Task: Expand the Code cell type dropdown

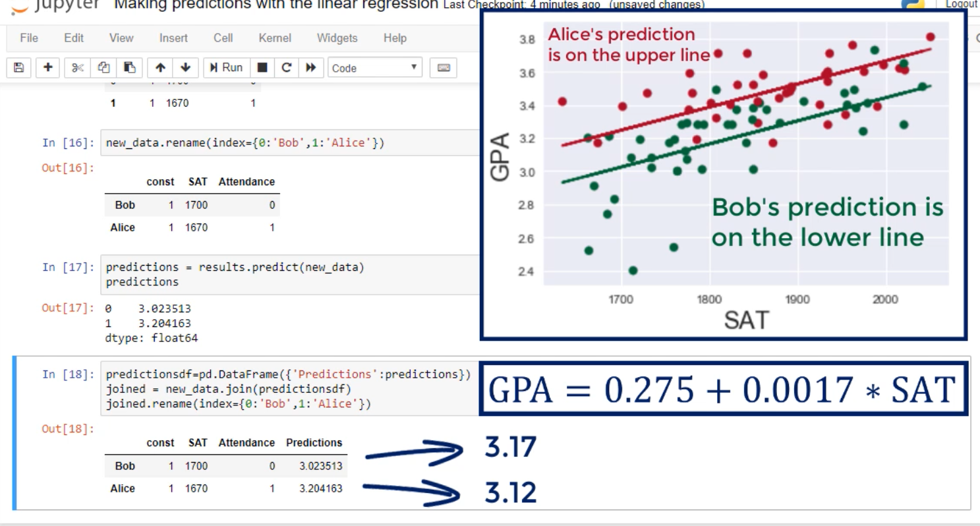Action: 374,67
